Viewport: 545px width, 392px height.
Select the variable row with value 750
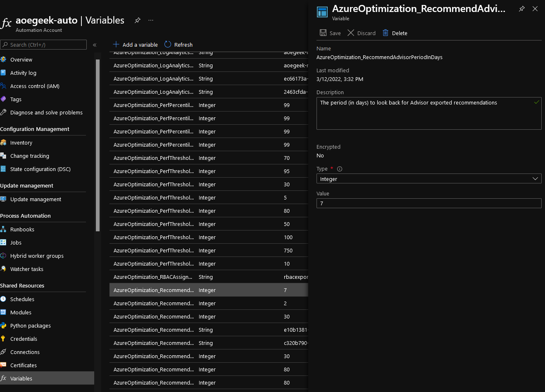coord(209,250)
